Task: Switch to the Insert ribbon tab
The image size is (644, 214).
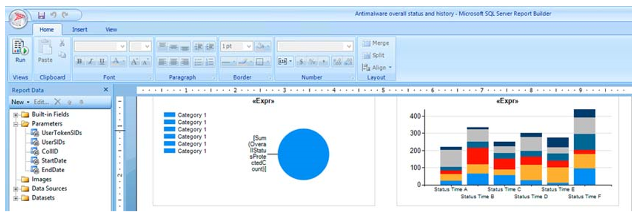Action: coord(79,30)
